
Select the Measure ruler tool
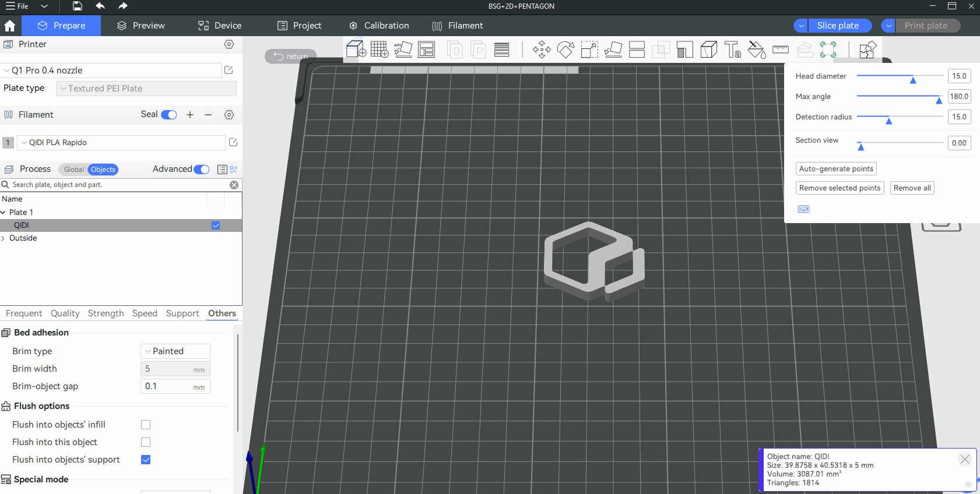(780, 50)
